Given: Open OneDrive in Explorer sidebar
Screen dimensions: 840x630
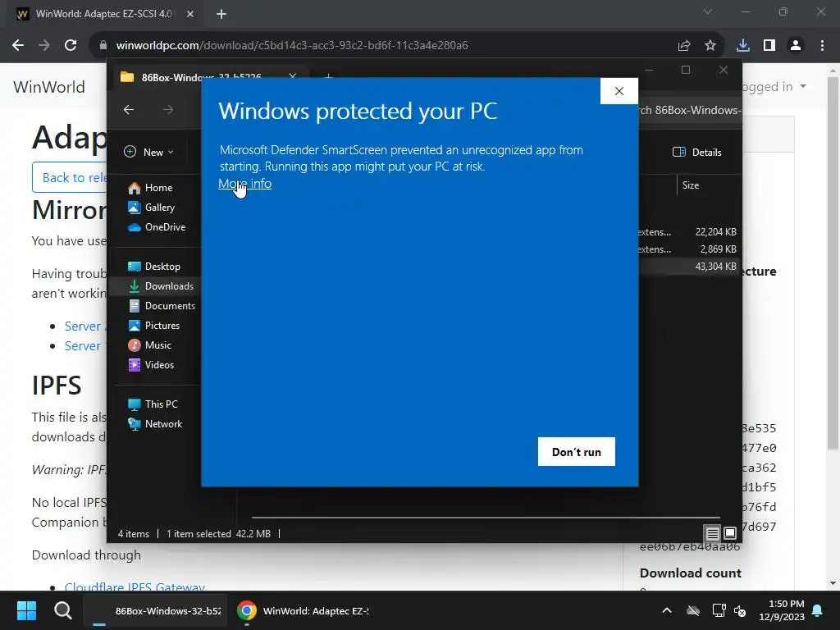Looking at the screenshot, I should tap(157, 227).
